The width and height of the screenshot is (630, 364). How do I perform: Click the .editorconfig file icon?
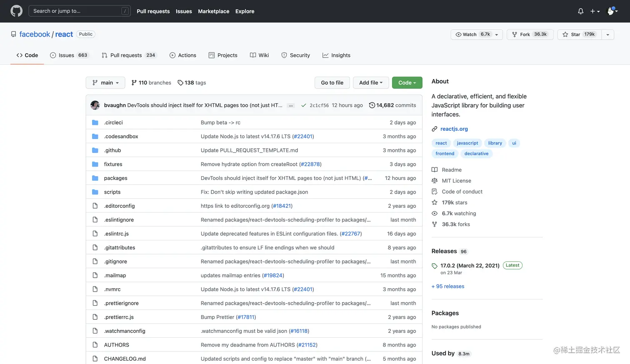pyautogui.click(x=95, y=206)
